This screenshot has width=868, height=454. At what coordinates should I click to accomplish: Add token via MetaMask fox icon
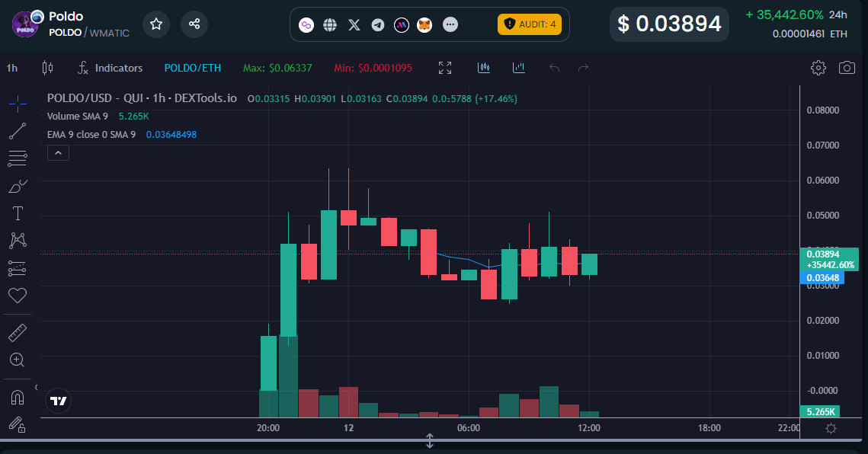coord(424,25)
